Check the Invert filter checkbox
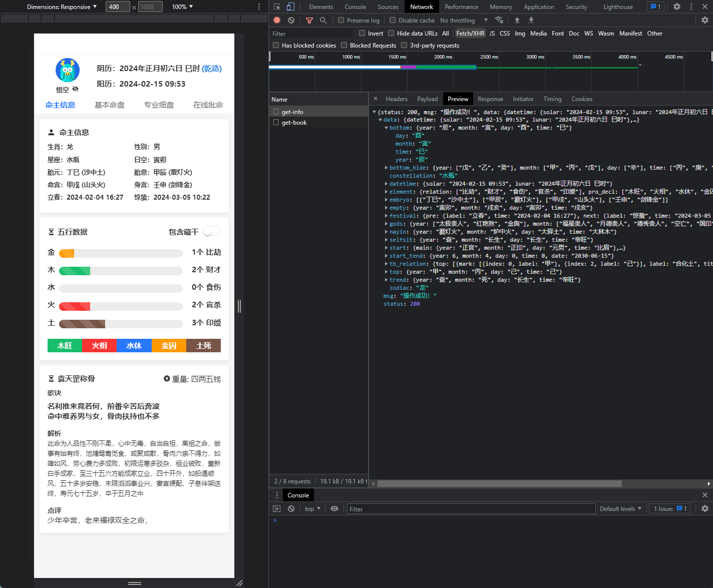Screen dimensions: 713x588 coord(362,33)
